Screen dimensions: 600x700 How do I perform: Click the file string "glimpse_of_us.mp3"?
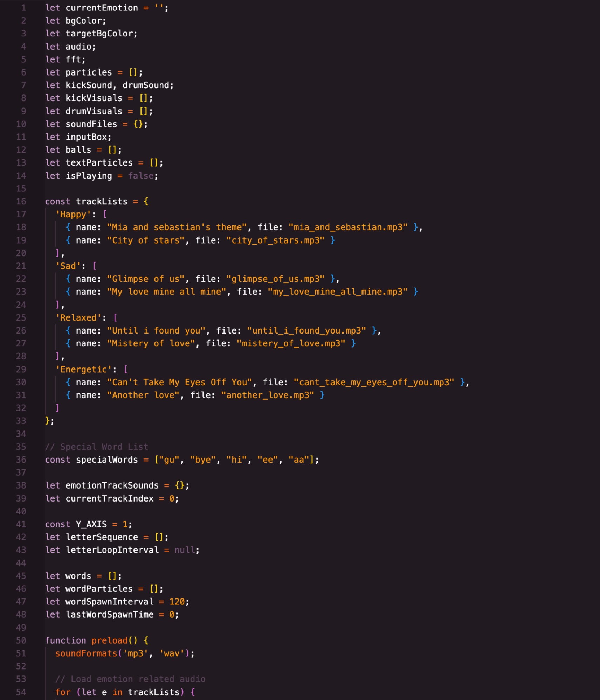275,279
